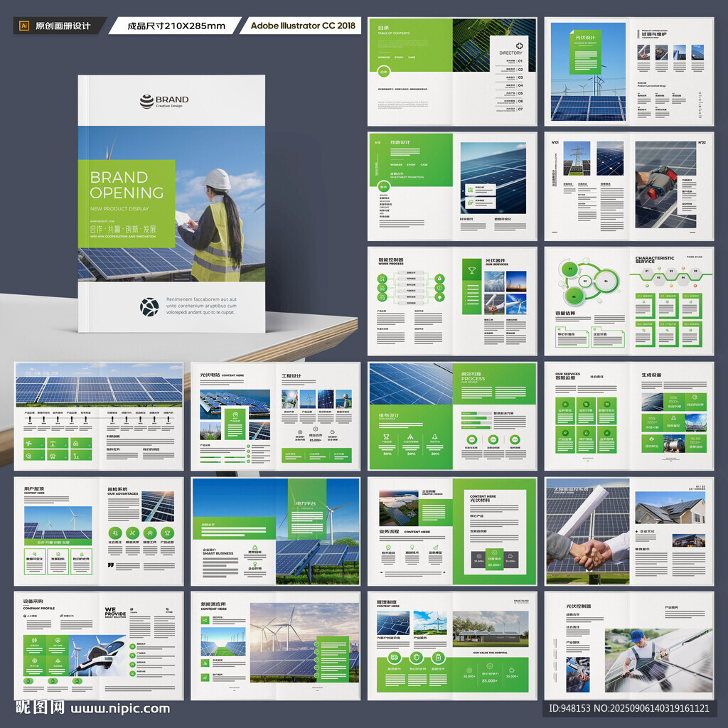Open the handshake 太阳能监控系统 spread
Screen dimensions: 728x728
coord(629,531)
